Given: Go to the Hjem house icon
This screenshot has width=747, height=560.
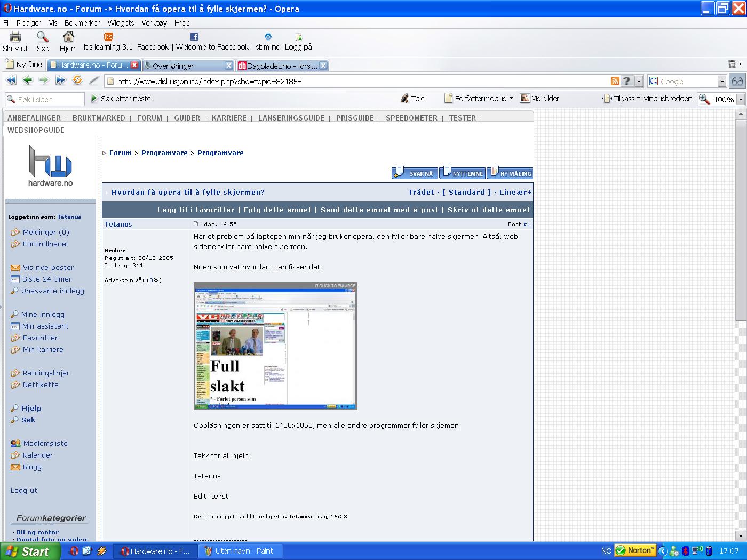Looking at the screenshot, I should 68,37.
